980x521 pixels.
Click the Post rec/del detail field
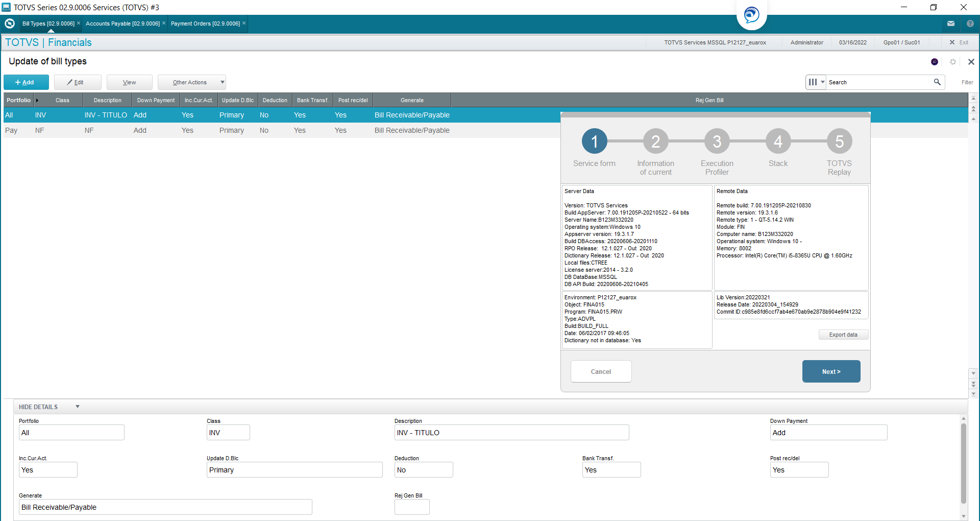[x=799, y=470]
